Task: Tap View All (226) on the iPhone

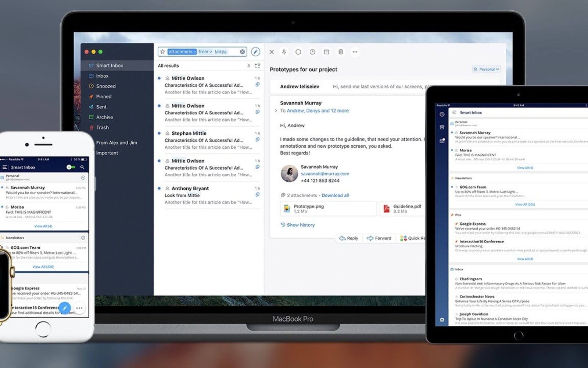Action: [43, 267]
